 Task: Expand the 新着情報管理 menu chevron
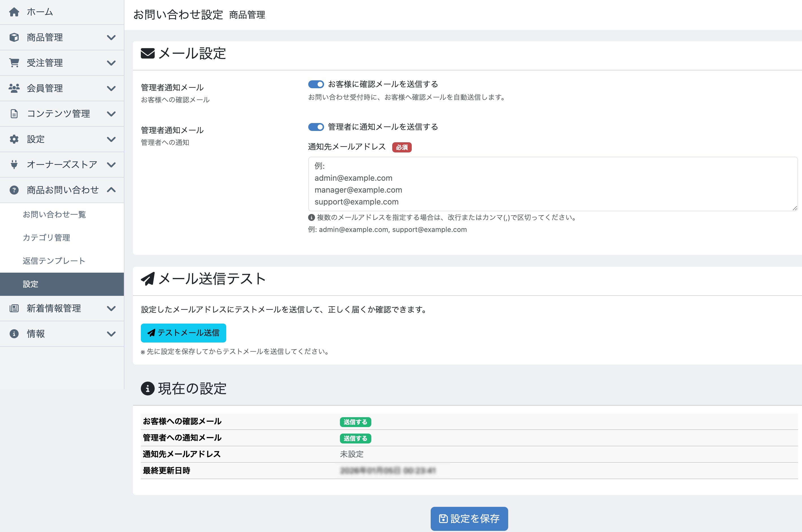click(111, 309)
